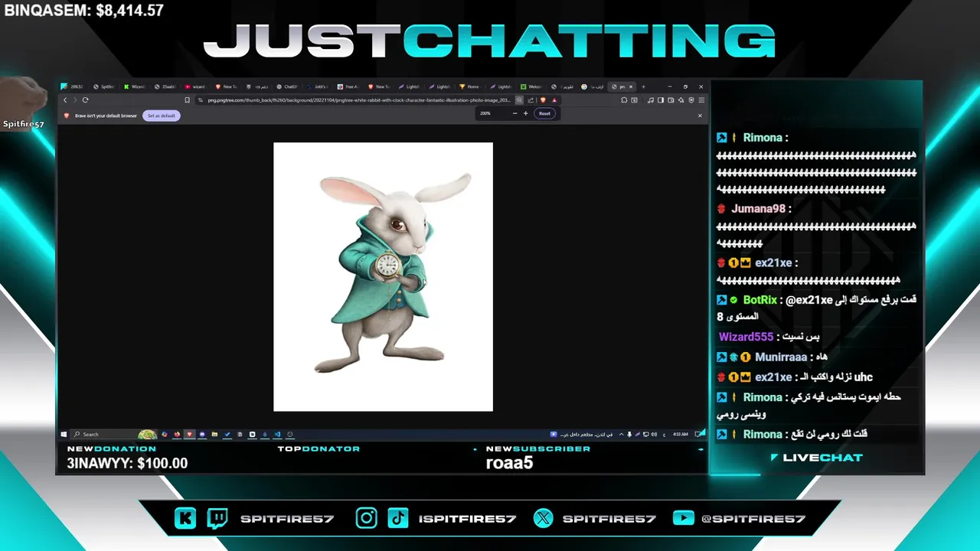Click the ISPITFIRE57 handle text
The height and width of the screenshot is (551, 980).
(x=467, y=518)
